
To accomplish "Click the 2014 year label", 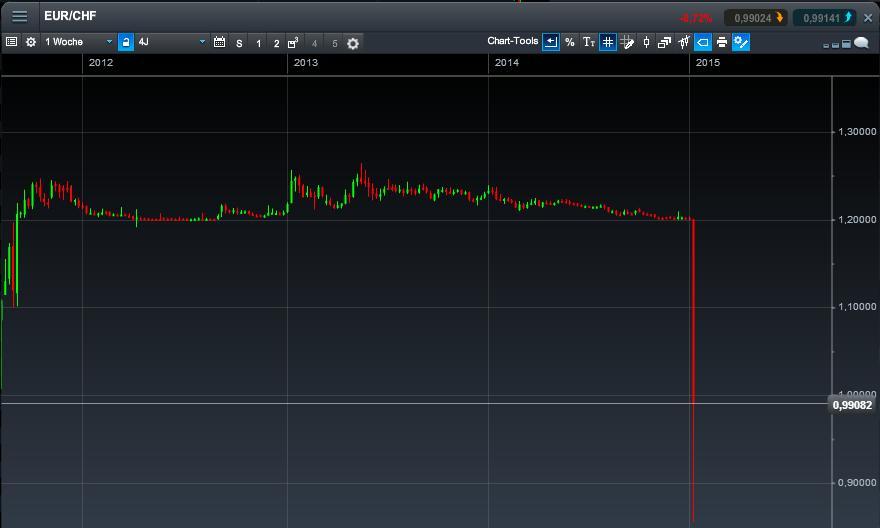I will 507,63.
